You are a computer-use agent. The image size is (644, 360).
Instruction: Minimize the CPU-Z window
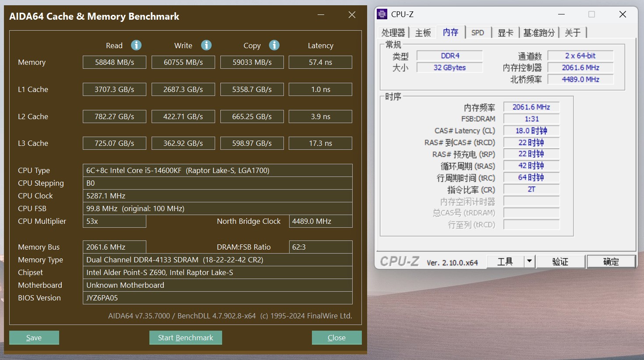click(x=561, y=14)
